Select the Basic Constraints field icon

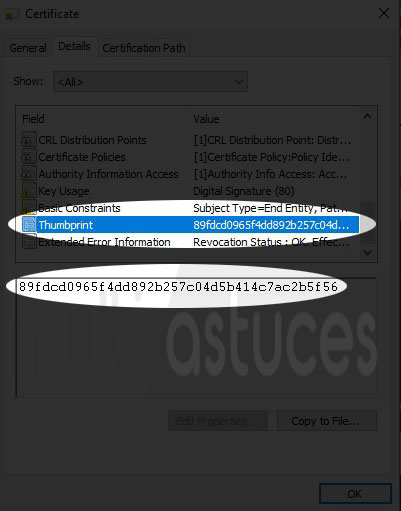click(29, 208)
